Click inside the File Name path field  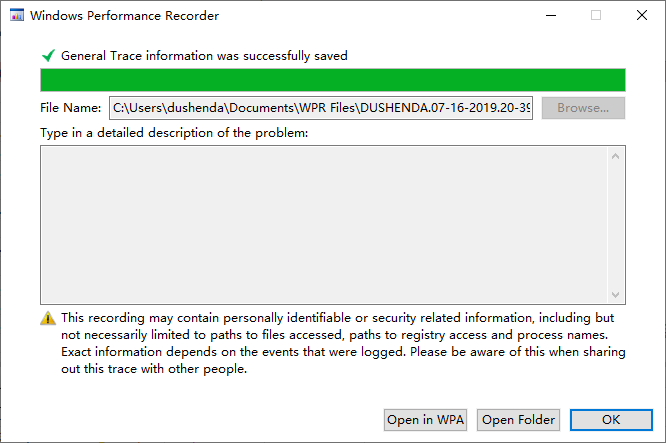[x=320, y=107]
